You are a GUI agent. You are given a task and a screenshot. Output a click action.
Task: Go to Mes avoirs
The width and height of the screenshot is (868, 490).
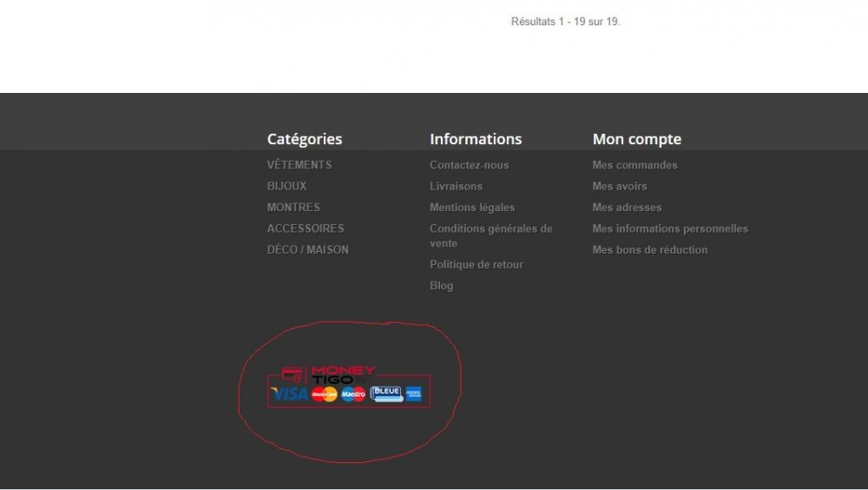click(620, 186)
